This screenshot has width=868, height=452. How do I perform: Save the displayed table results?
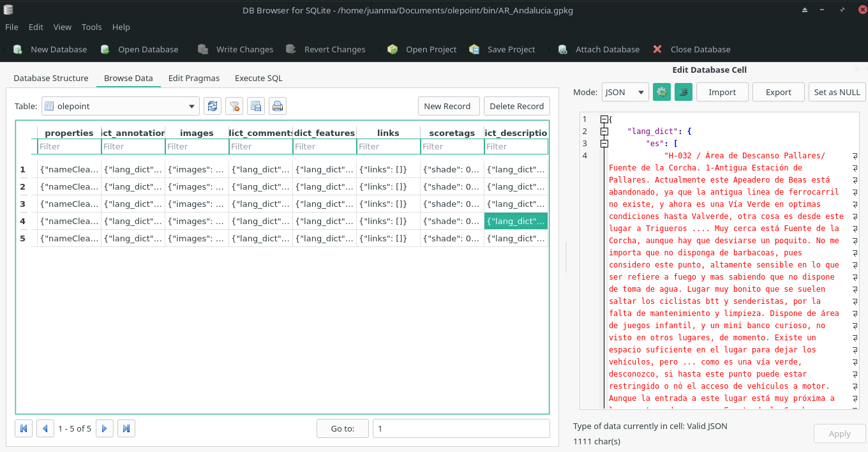pyautogui.click(x=256, y=106)
